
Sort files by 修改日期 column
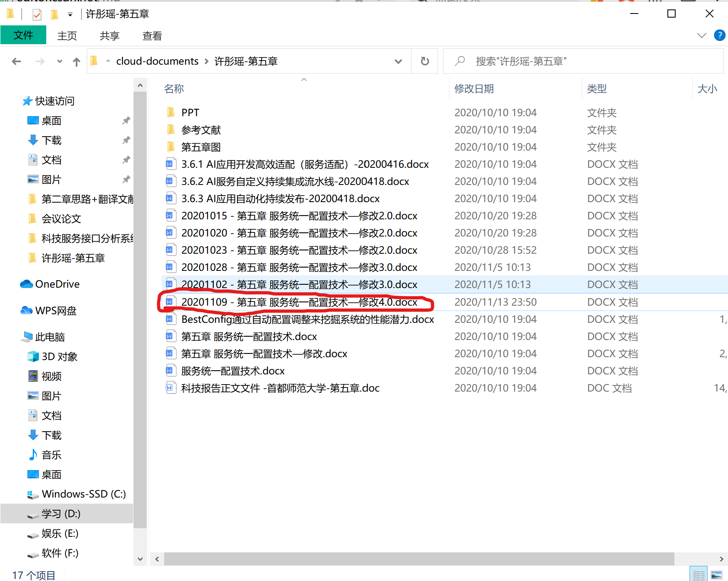(474, 89)
